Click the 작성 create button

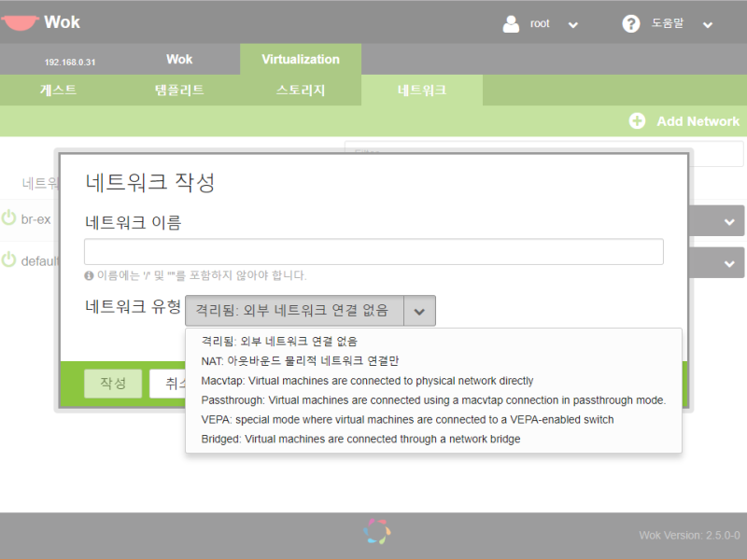click(x=113, y=384)
